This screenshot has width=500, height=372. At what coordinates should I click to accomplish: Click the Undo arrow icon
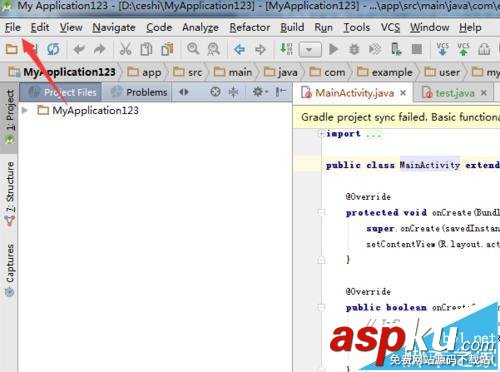(x=79, y=49)
